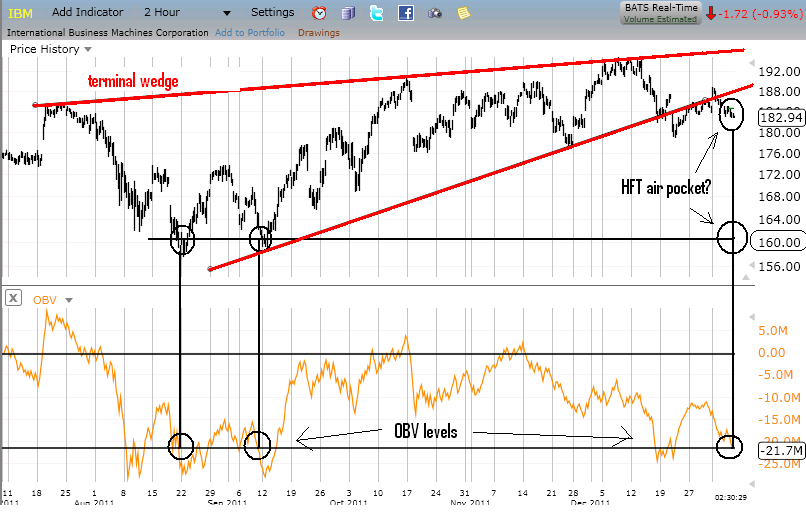Click the triangle above the OBV 5.0M scale label

(752, 317)
